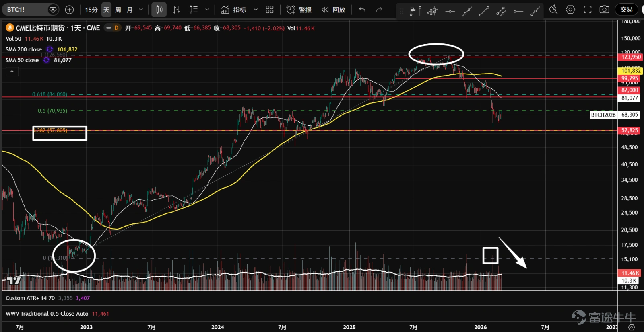
Task: Select the candlestick chart type
Action: pyautogui.click(x=159, y=10)
